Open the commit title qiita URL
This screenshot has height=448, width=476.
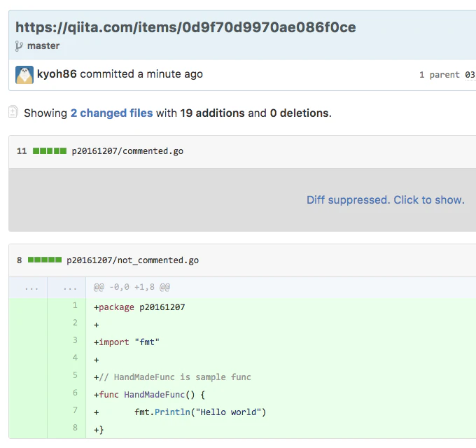pos(185,27)
